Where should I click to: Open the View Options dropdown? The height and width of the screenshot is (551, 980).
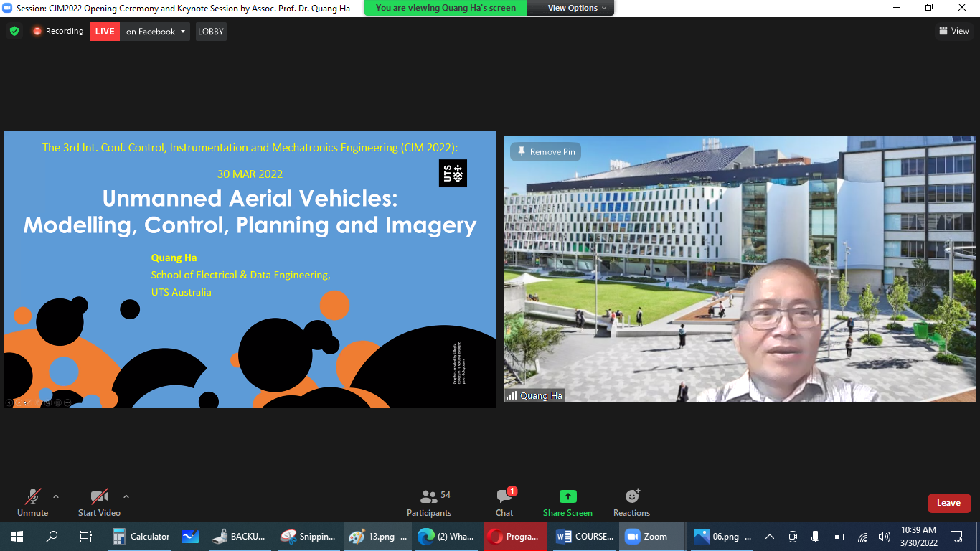point(577,8)
